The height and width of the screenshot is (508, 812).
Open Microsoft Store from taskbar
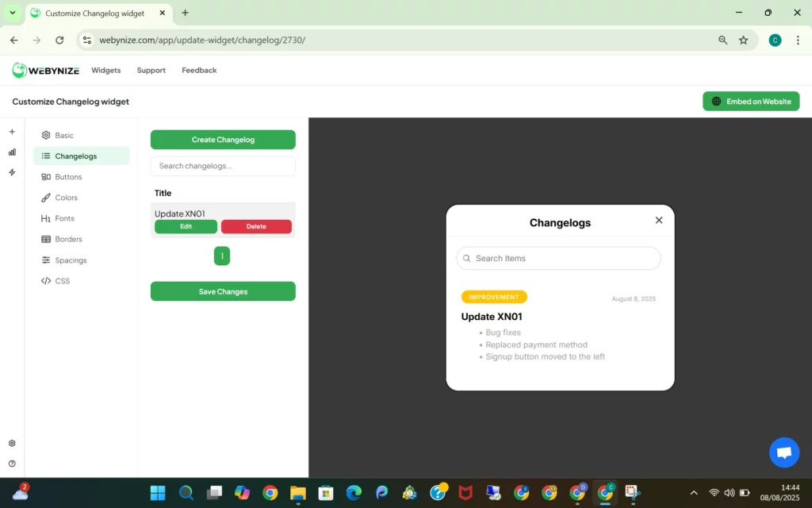[326, 492]
